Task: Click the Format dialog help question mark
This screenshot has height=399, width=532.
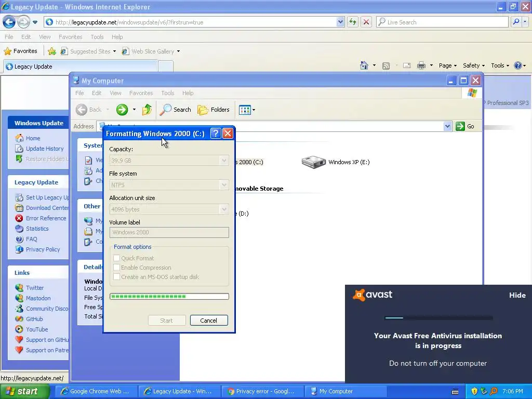Action: coord(216,134)
